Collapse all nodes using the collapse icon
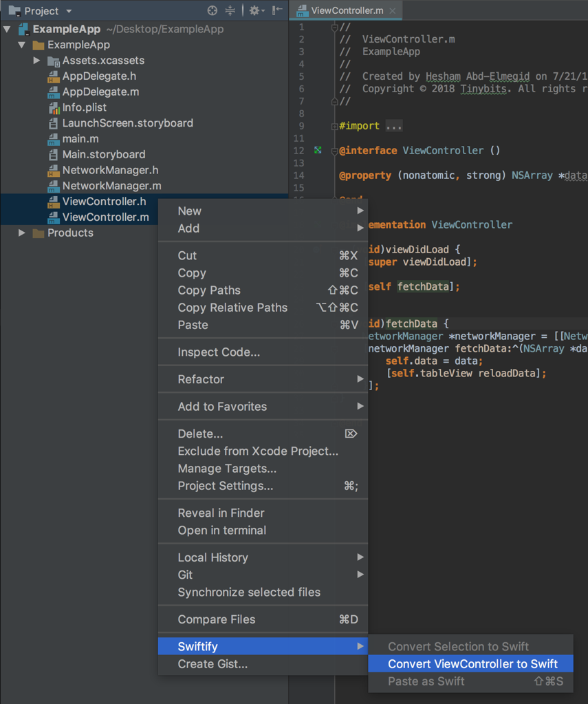The width and height of the screenshot is (588, 704). [230, 10]
